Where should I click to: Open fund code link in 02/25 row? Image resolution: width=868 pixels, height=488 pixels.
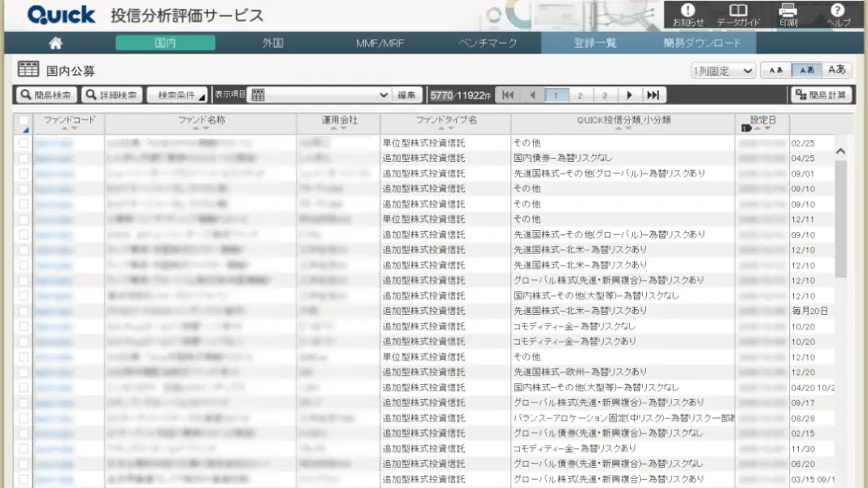point(54,143)
